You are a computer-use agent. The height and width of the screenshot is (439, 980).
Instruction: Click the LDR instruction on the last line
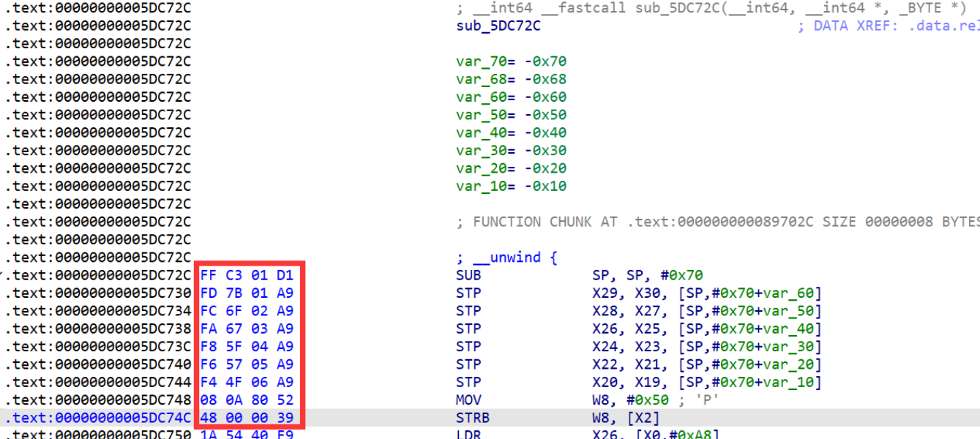tap(468, 435)
